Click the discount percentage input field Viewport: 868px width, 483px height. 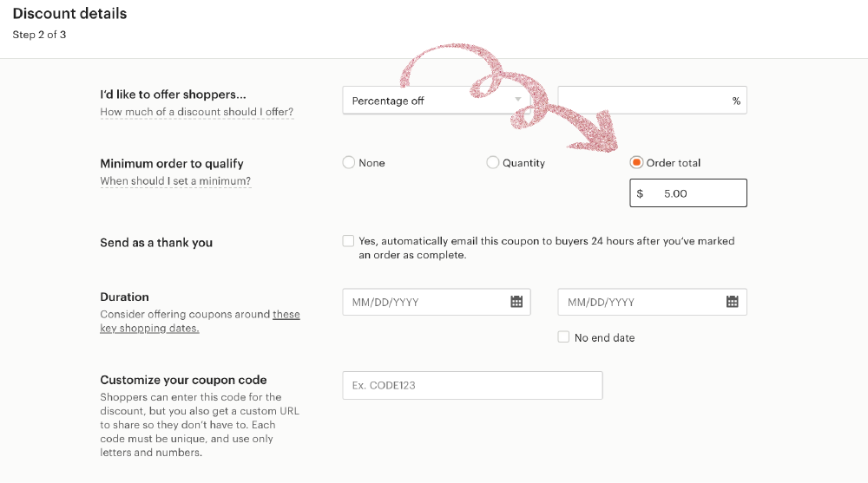point(642,101)
